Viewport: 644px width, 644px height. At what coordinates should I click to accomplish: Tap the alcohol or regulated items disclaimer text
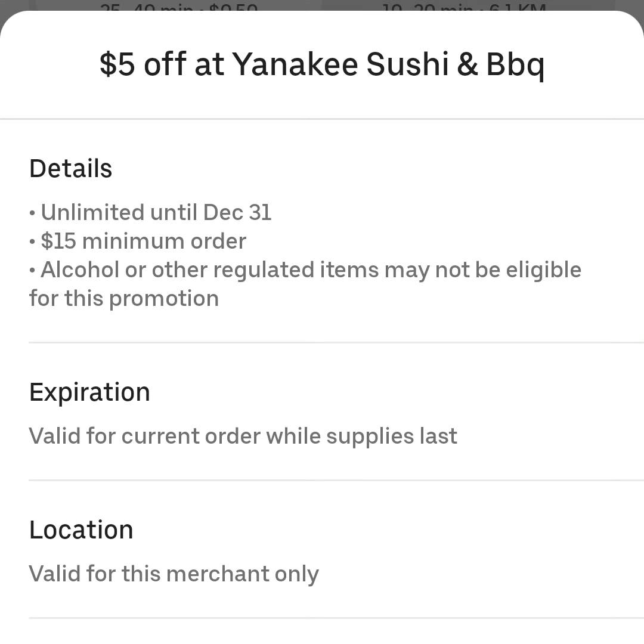click(x=305, y=284)
